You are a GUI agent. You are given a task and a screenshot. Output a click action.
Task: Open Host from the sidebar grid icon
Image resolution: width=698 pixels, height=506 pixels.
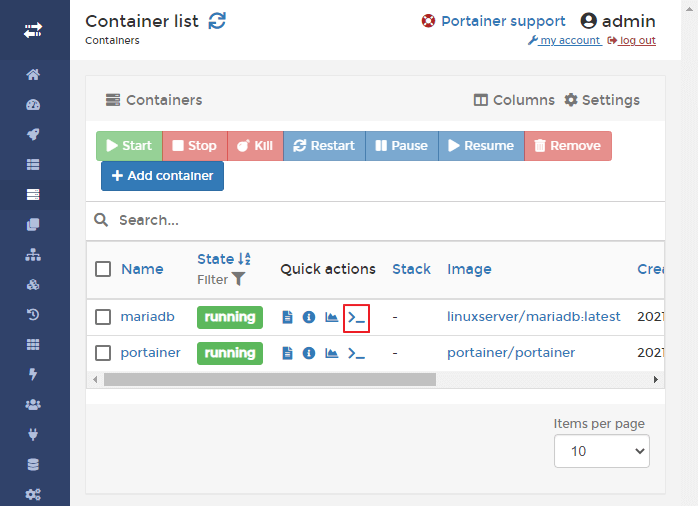pos(33,344)
